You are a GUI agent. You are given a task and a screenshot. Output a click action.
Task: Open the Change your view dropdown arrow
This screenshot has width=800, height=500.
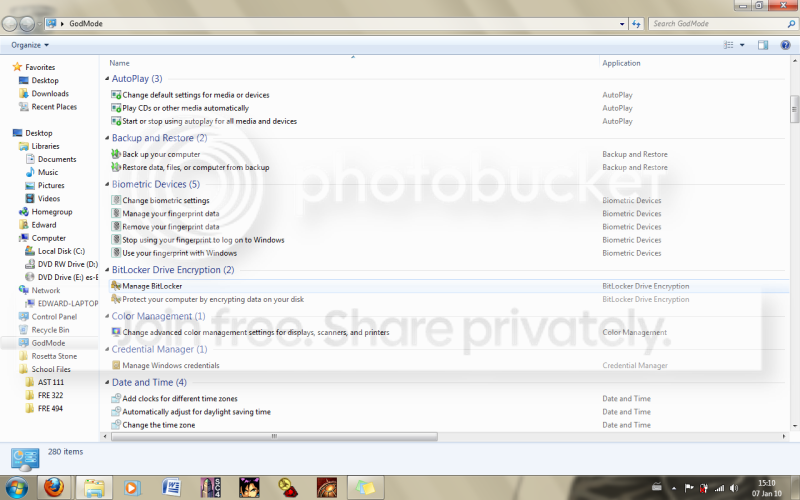[742, 45]
